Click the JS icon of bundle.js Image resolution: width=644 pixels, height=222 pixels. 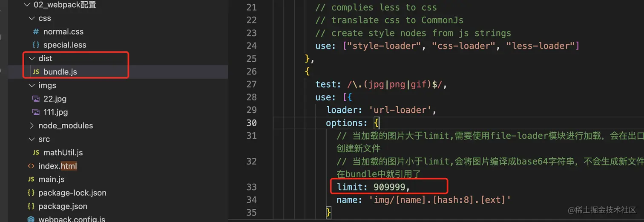pos(36,72)
